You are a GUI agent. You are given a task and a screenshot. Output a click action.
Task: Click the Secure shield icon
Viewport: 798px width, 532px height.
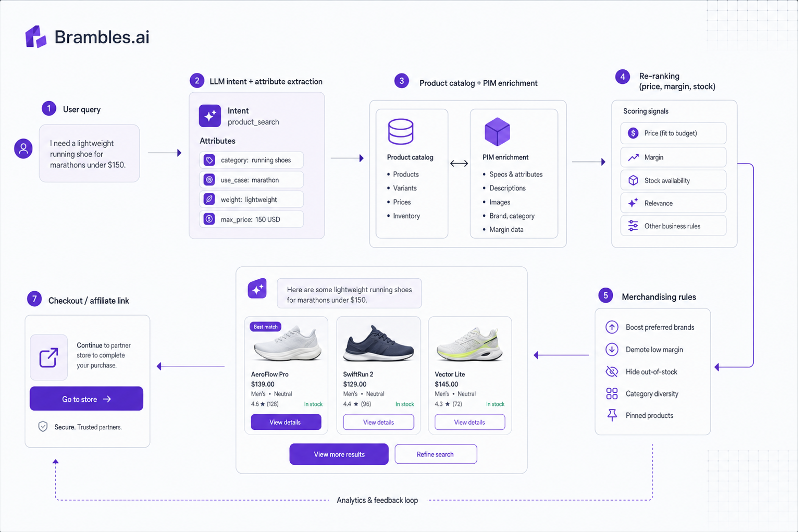coord(43,426)
